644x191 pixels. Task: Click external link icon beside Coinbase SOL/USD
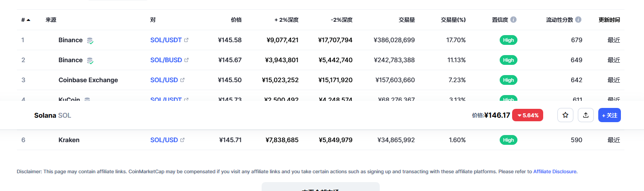pos(183,80)
